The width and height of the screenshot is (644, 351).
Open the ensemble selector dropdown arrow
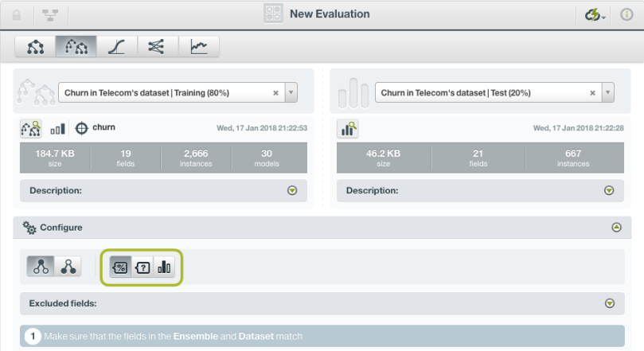291,92
